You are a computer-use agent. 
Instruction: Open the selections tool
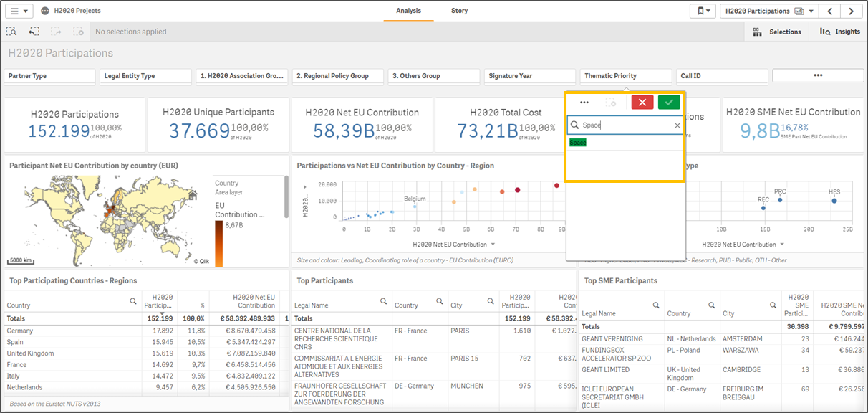778,32
